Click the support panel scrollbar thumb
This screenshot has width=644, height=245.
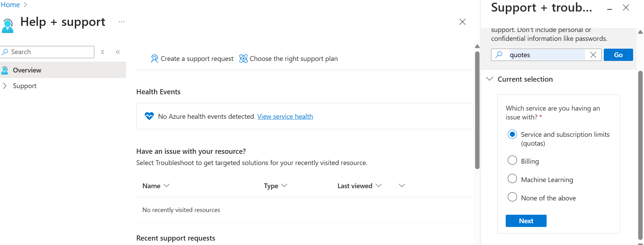tap(640, 156)
